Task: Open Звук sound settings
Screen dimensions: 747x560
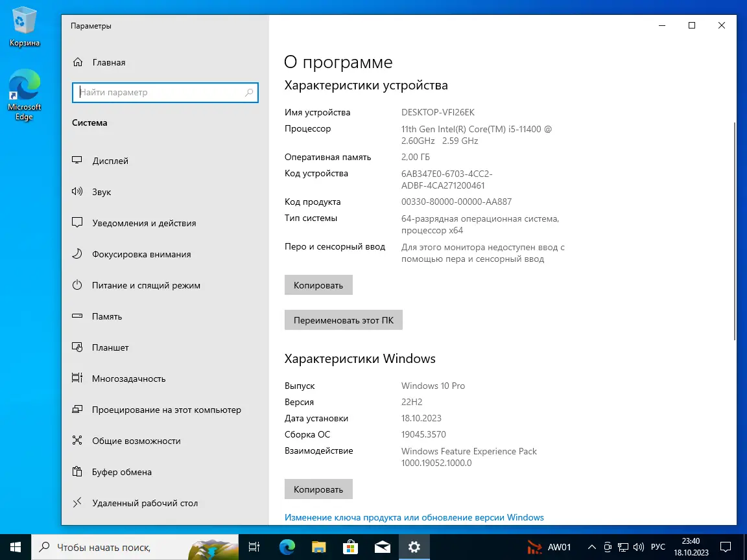Action: point(91,192)
